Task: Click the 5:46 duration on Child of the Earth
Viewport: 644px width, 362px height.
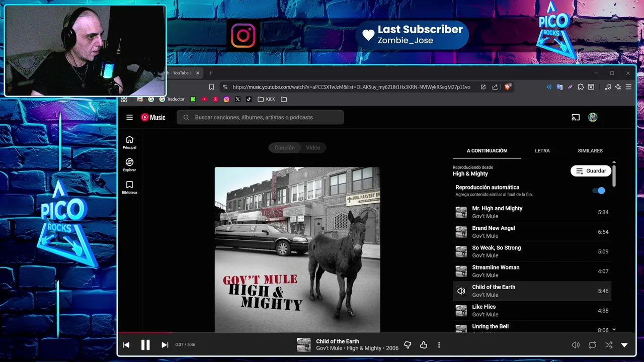Action: point(603,291)
